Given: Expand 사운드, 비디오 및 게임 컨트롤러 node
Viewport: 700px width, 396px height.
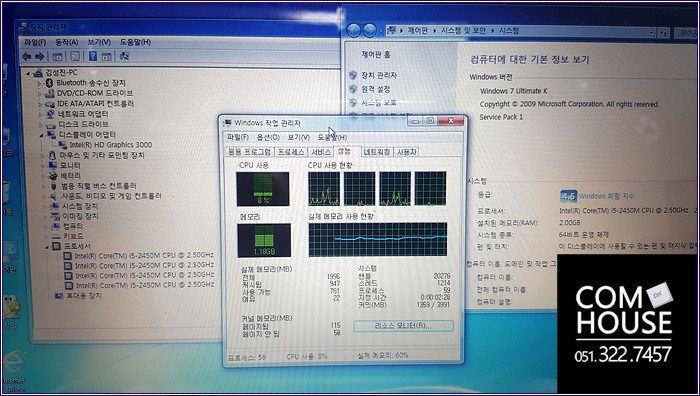Looking at the screenshot, I should (44, 196).
